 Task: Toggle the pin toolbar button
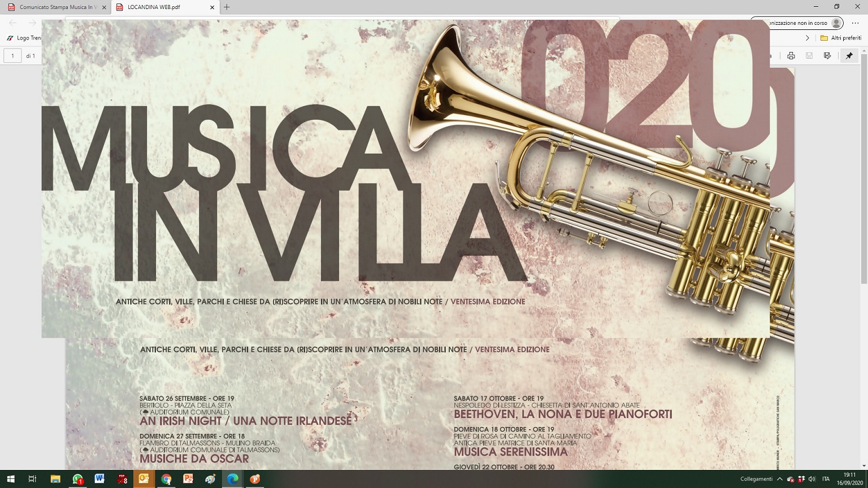tap(849, 55)
